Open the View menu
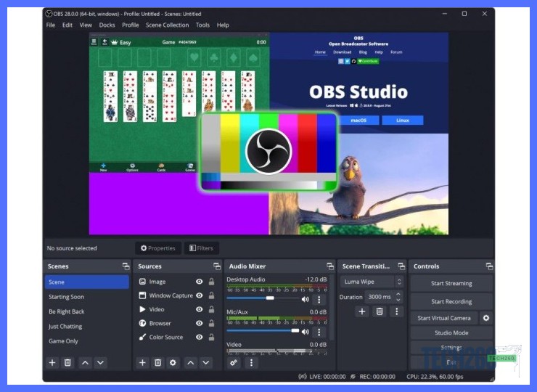Image resolution: width=537 pixels, height=392 pixels. (x=86, y=25)
